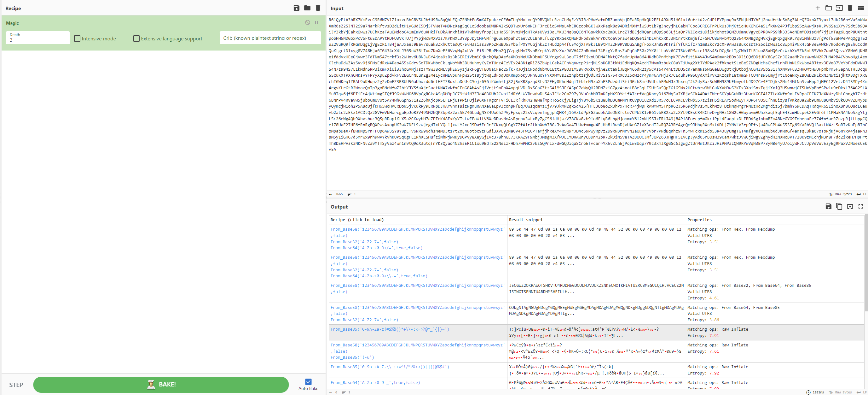
Task: Copy raw output to clipboard
Action: click(839, 206)
